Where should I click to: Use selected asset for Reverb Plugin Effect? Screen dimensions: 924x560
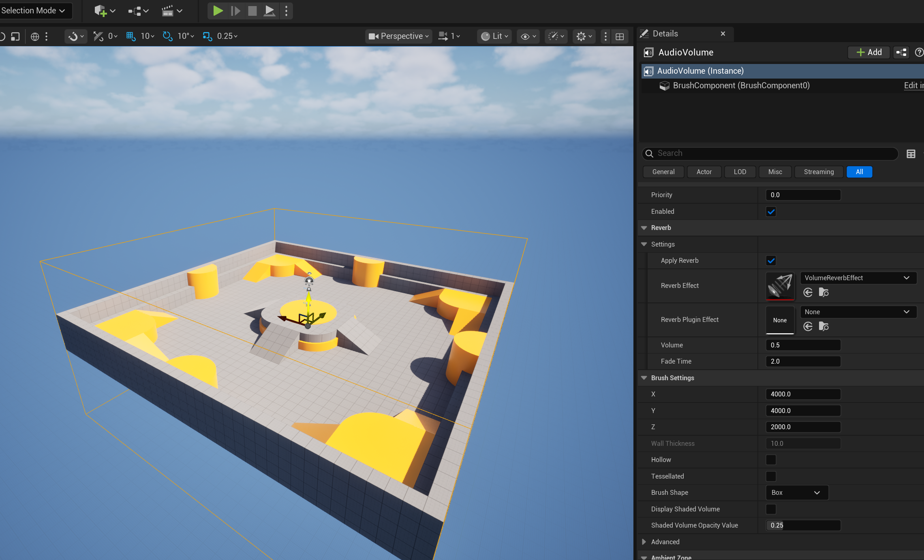coord(808,326)
